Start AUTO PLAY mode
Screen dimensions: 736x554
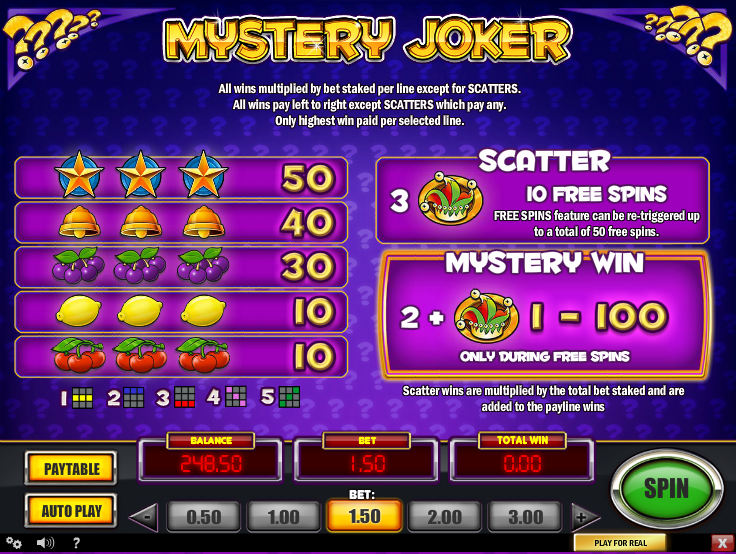click(x=71, y=510)
